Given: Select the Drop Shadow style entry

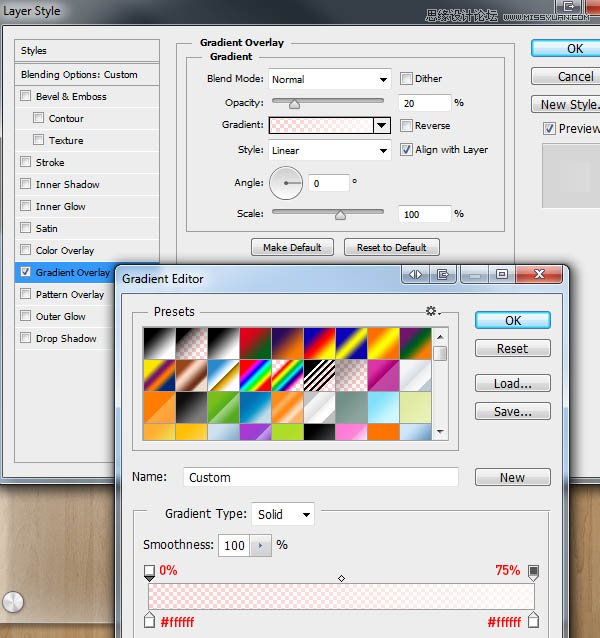Looking at the screenshot, I should (x=65, y=338).
